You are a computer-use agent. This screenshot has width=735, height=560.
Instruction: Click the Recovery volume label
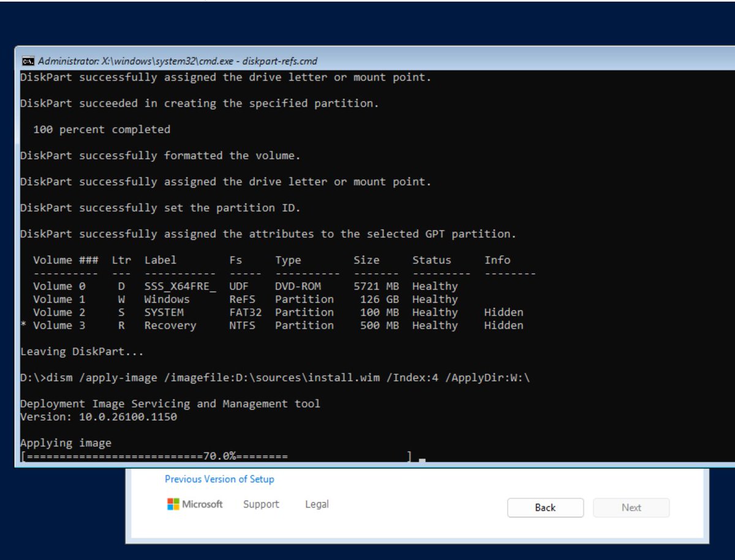point(170,326)
